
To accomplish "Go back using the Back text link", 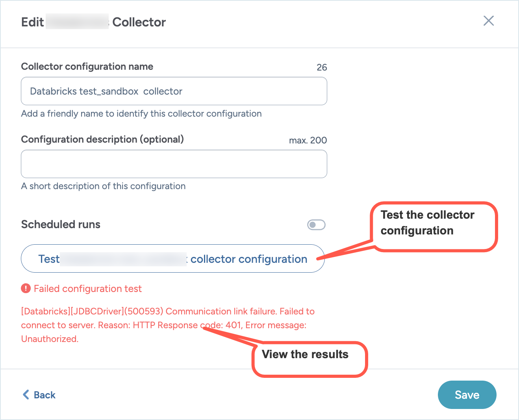I will point(44,395).
